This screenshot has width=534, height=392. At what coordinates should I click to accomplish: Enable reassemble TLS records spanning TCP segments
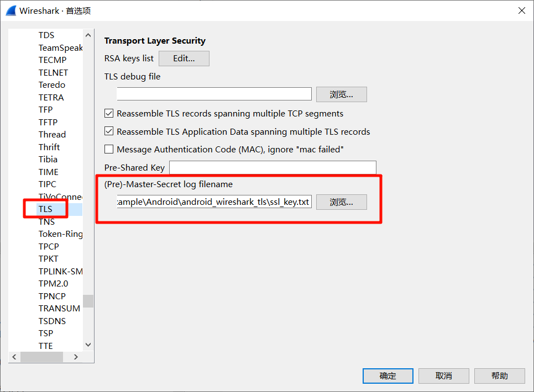109,113
